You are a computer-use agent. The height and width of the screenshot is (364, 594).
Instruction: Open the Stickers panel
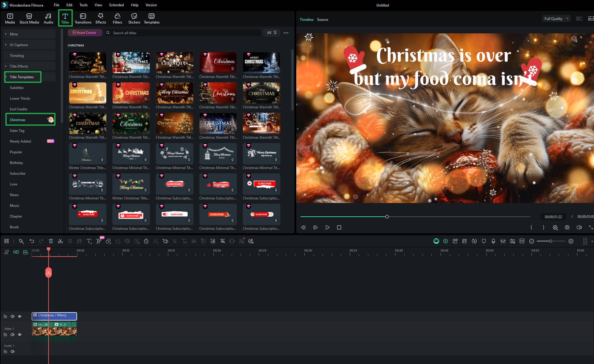tap(134, 18)
